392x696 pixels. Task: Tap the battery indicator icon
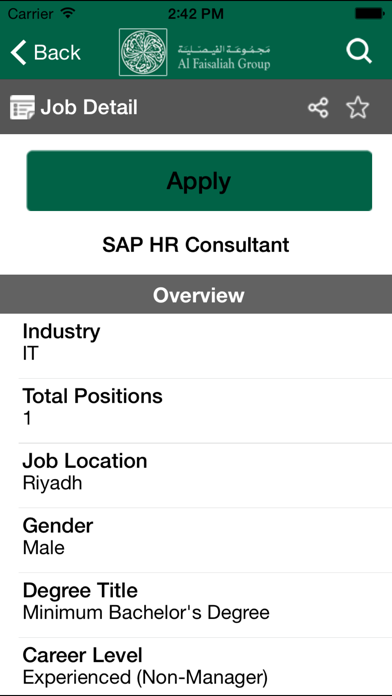370,13
